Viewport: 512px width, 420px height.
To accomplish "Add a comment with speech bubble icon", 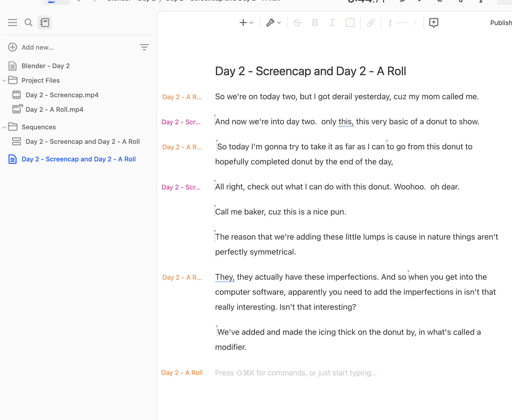I will tap(434, 23).
